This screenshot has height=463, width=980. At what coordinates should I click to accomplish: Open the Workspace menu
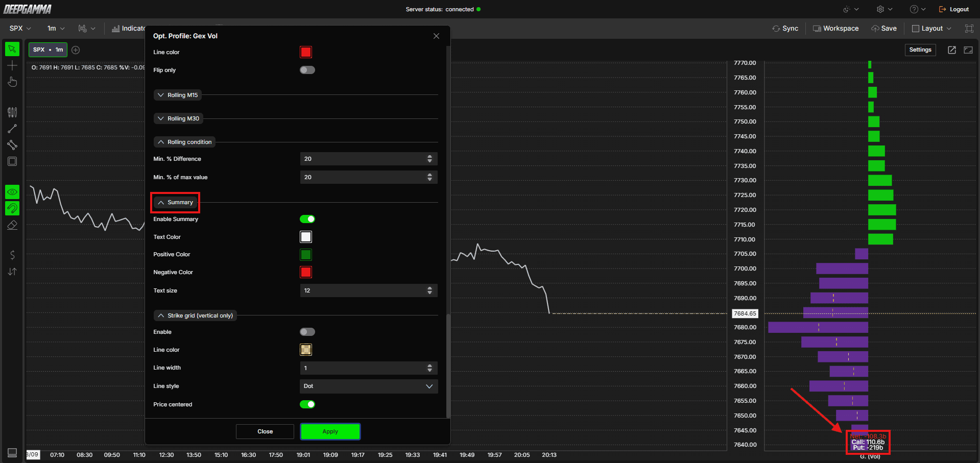(835, 29)
